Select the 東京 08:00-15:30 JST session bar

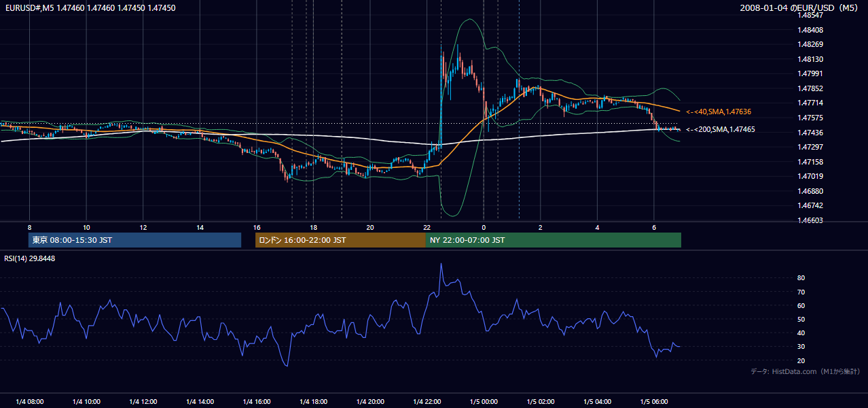[134, 240]
